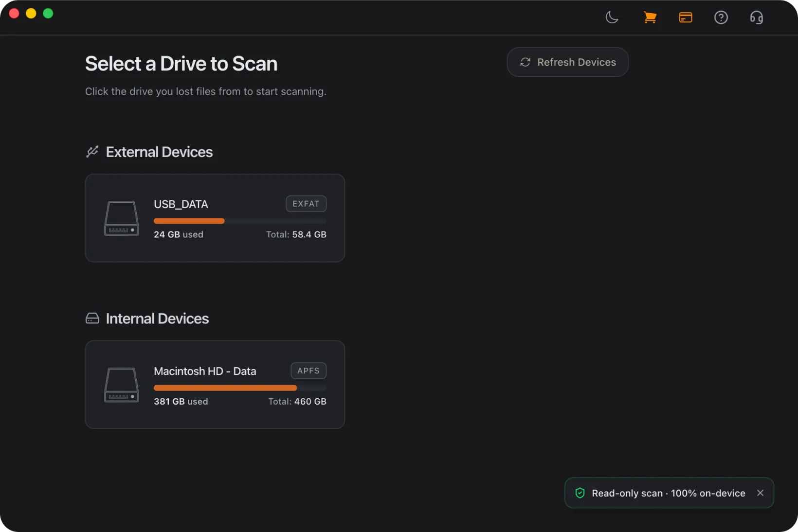Click the 'Total: 58.4 GB' text
The image size is (798, 532).
[x=296, y=234]
